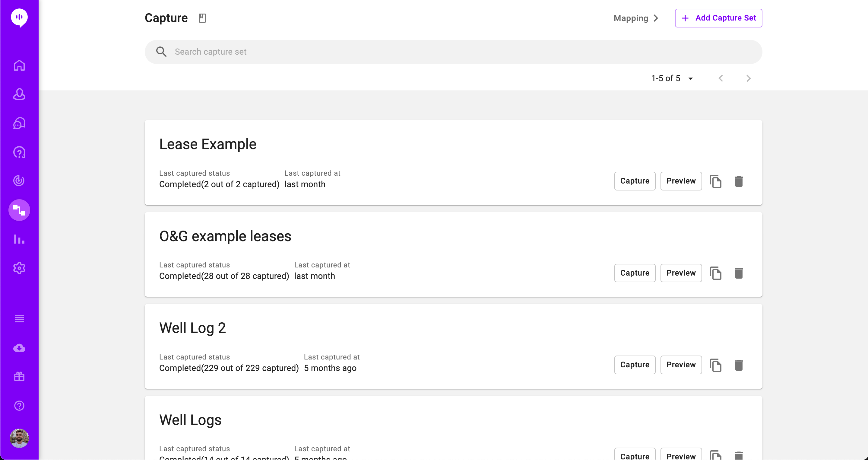Image resolution: width=868 pixels, height=460 pixels.
Task: Delete the O&G example leases set
Action: pyautogui.click(x=739, y=273)
